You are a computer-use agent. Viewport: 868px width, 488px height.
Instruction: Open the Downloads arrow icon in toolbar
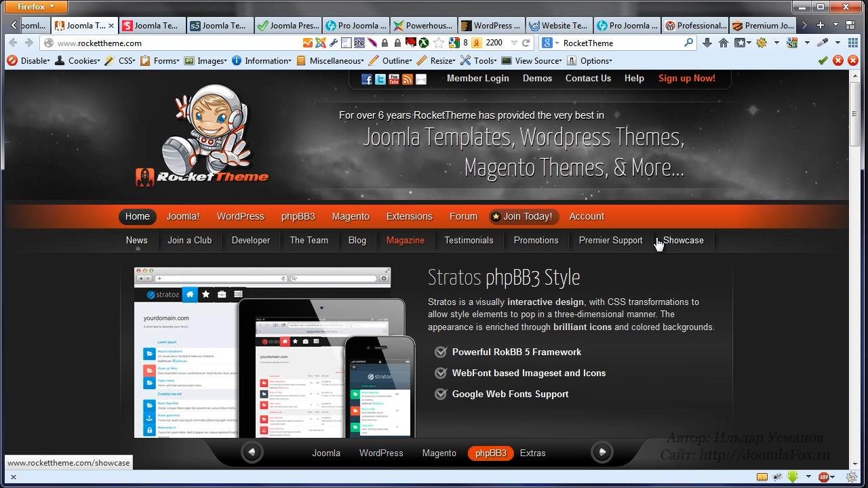[x=707, y=43]
